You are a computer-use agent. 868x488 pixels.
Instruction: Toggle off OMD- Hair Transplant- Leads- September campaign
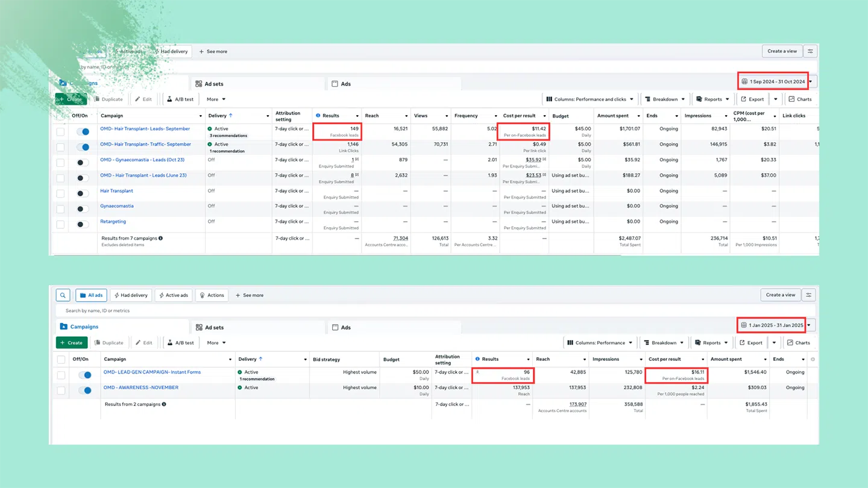83,131
